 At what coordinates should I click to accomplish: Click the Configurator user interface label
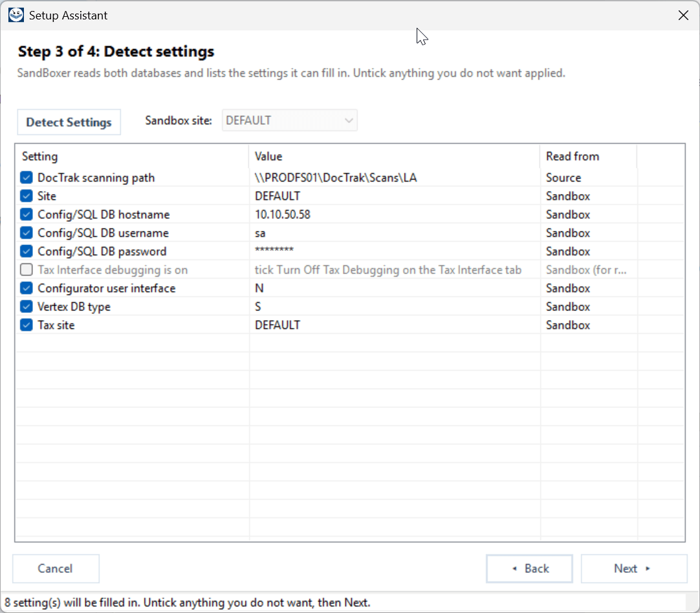(x=107, y=288)
